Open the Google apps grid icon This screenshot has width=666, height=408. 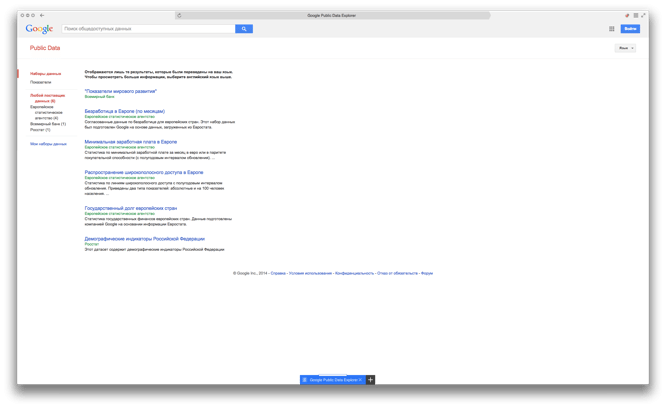click(611, 28)
